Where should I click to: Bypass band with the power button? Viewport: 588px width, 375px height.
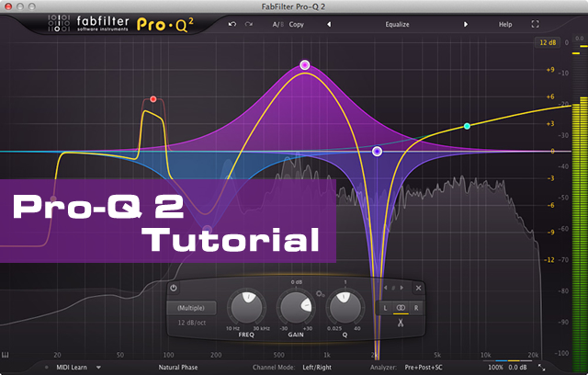click(x=174, y=288)
